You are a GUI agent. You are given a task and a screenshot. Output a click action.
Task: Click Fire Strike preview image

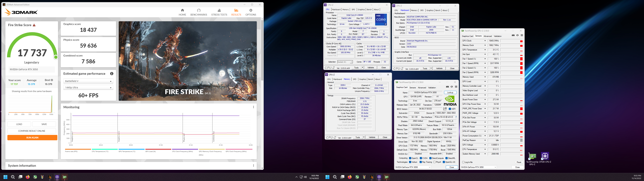[187, 61]
